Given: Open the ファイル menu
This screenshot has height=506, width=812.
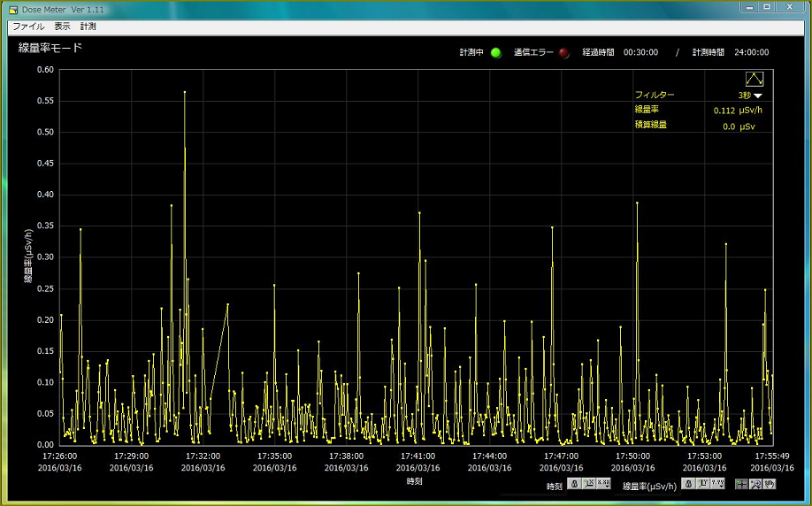Looking at the screenshot, I should pos(28,27).
